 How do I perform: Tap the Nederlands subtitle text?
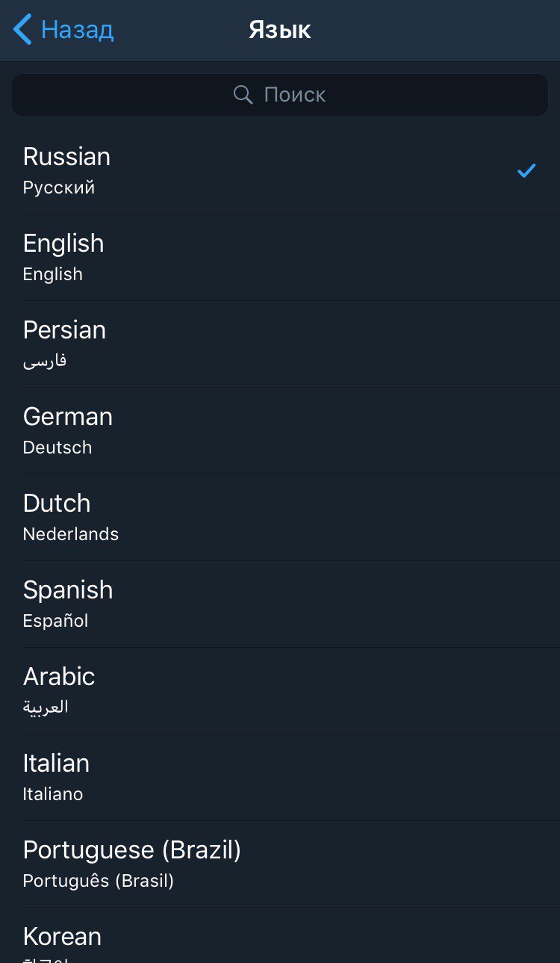pyautogui.click(x=71, y=534)
